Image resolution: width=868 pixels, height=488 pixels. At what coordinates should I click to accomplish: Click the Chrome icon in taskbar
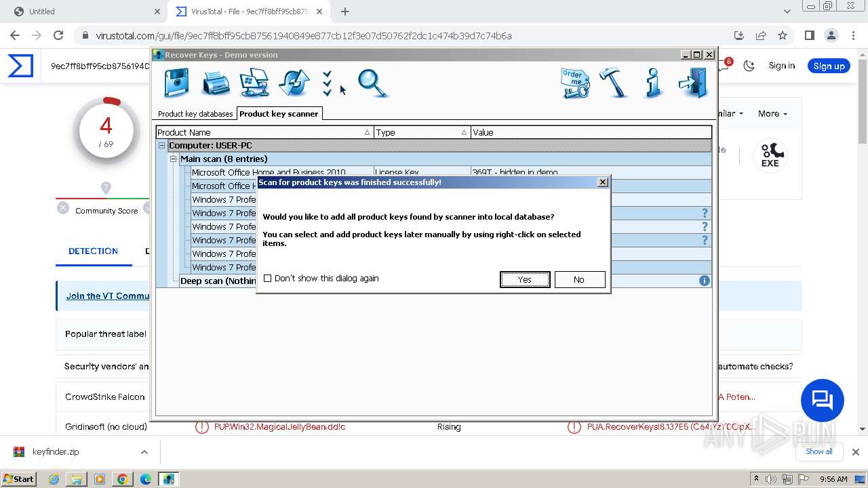123,479
